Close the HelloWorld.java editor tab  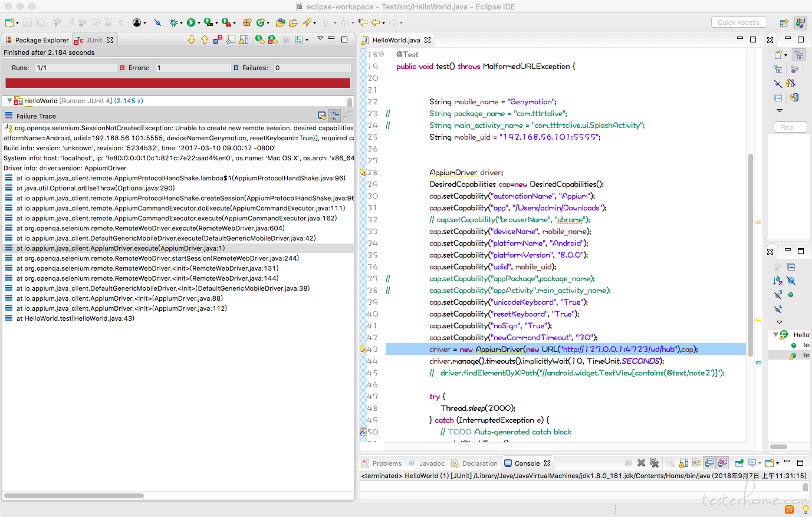coord(428,40)
